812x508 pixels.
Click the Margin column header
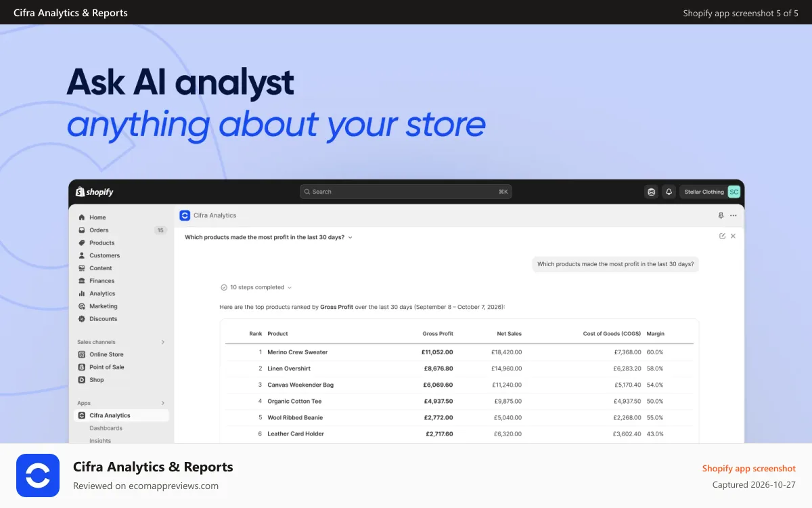(655, 333)
